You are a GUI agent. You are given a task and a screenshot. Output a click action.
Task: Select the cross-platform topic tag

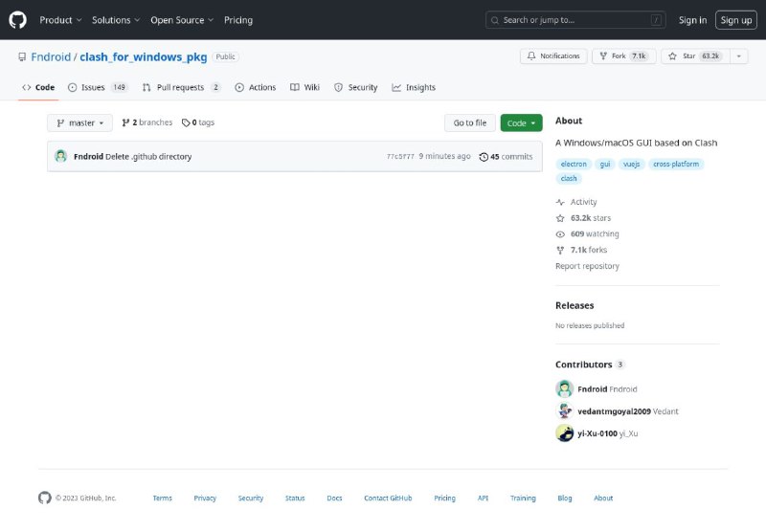pyautogui.click(x=675, y=164)
